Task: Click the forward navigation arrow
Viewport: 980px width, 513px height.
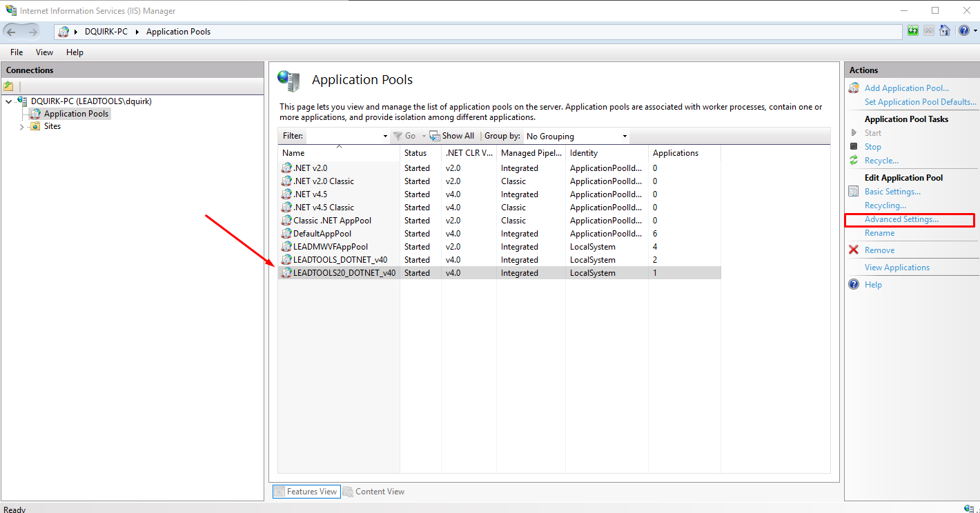Action: 33,32
